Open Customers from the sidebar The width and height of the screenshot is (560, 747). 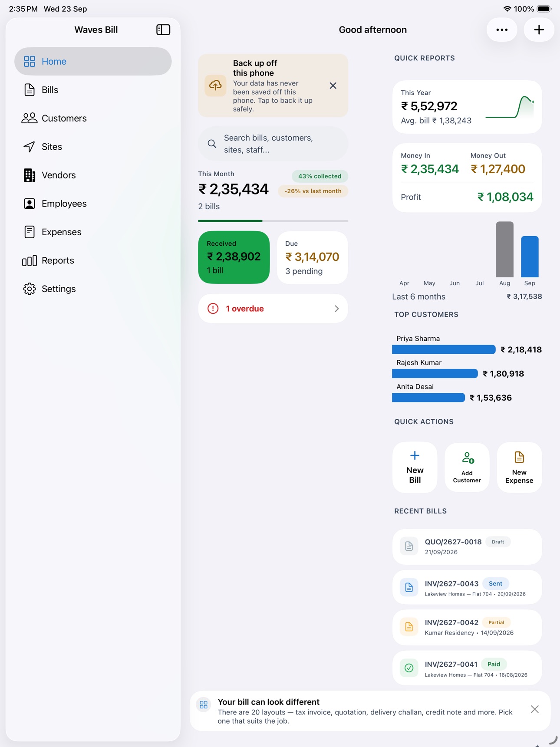click(93, 118)
